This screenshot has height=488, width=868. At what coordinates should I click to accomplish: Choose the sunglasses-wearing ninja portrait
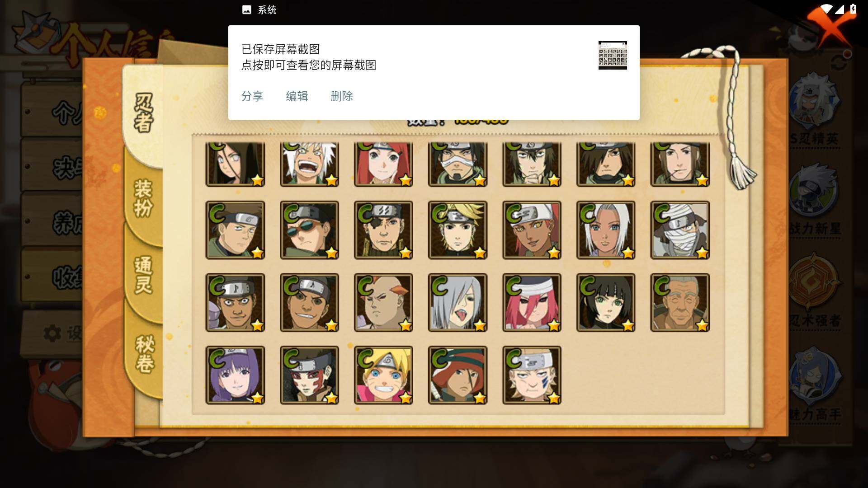(x=309, y=230)
